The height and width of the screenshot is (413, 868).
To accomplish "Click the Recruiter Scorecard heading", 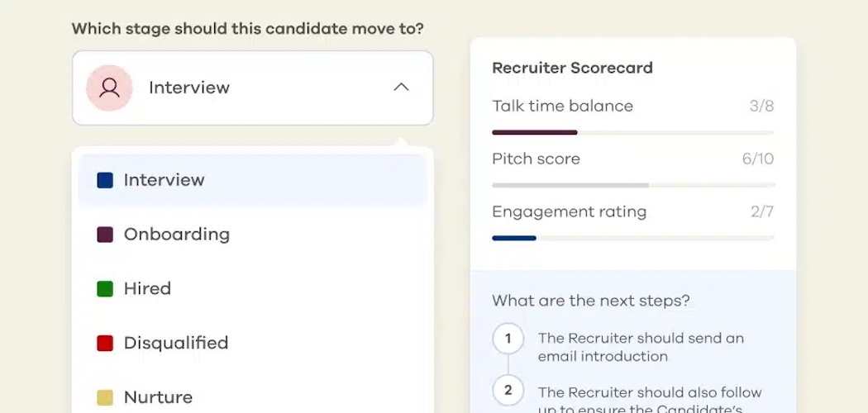I will (572, 69).
